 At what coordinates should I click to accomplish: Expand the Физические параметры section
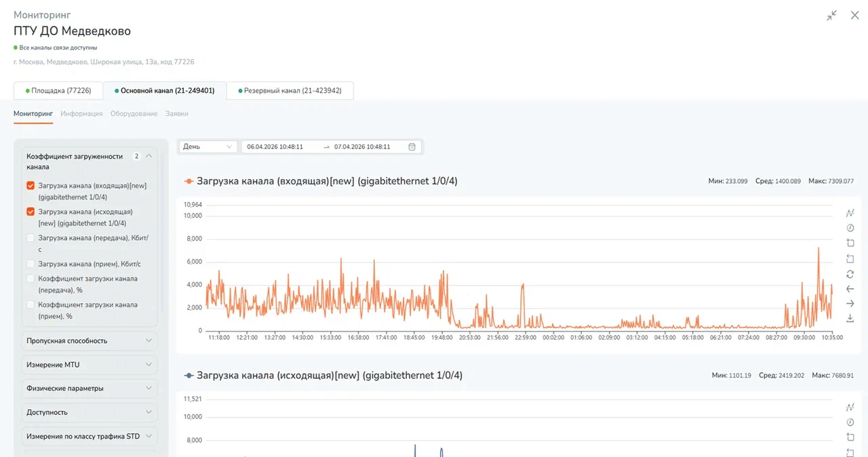[x=90, y=389]
